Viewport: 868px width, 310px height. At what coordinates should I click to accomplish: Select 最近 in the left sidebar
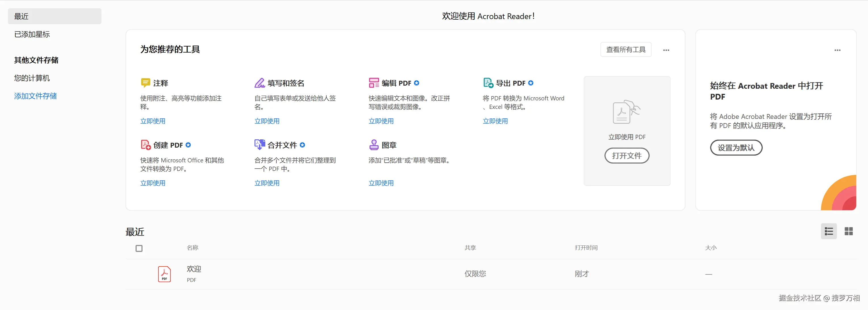pos(55,16)
